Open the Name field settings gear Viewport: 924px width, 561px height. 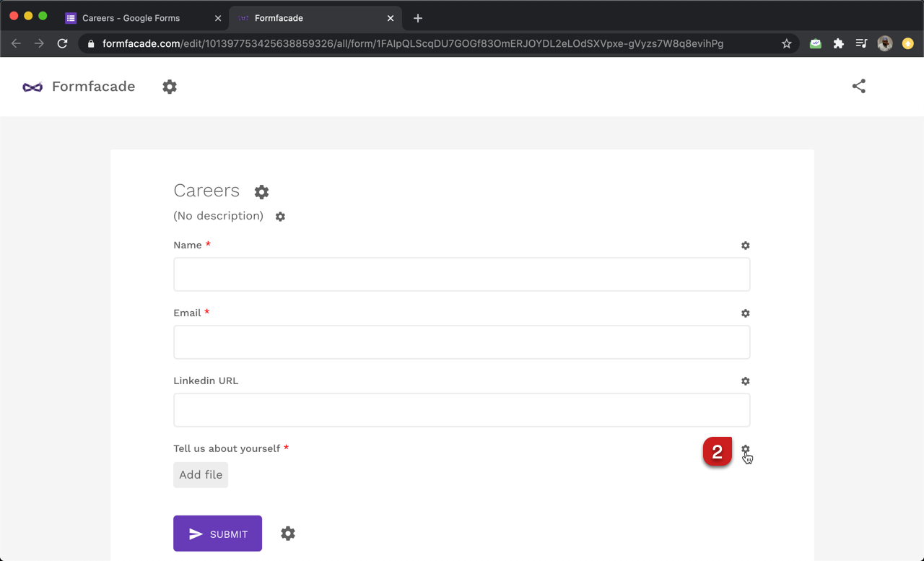(x=745, y=245)
